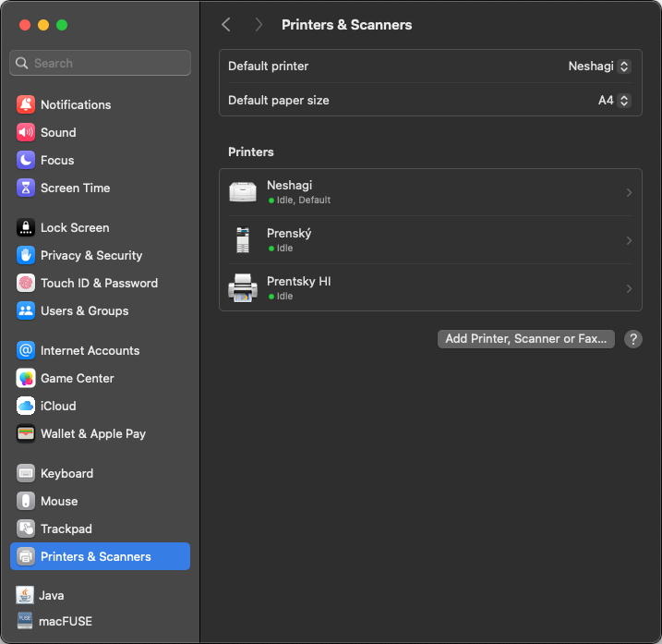This screenshot has width=662, height=644.
Task: Click the Prentsky HI printer name
Action: pyautogui.click(x=299, y=282)
